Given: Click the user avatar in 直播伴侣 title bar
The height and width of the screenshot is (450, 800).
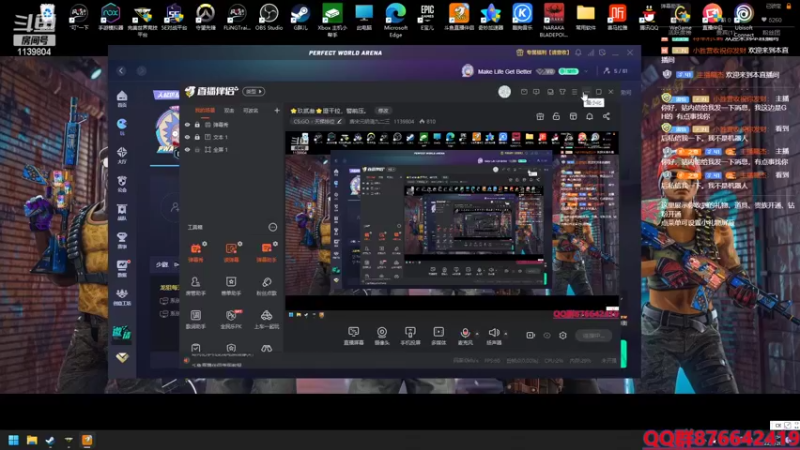Looking at the screenshot, I should [504, 91].
